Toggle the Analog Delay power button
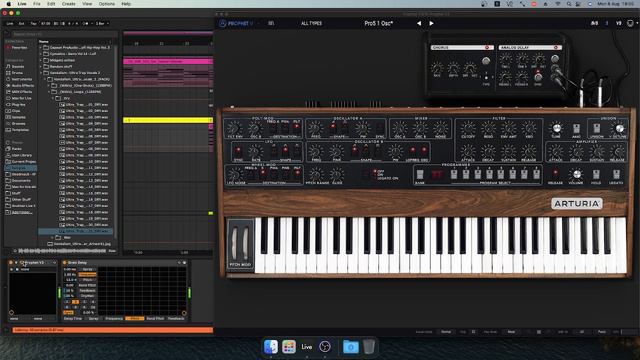Viewport: 640px width, 360px height. (556, 48)
